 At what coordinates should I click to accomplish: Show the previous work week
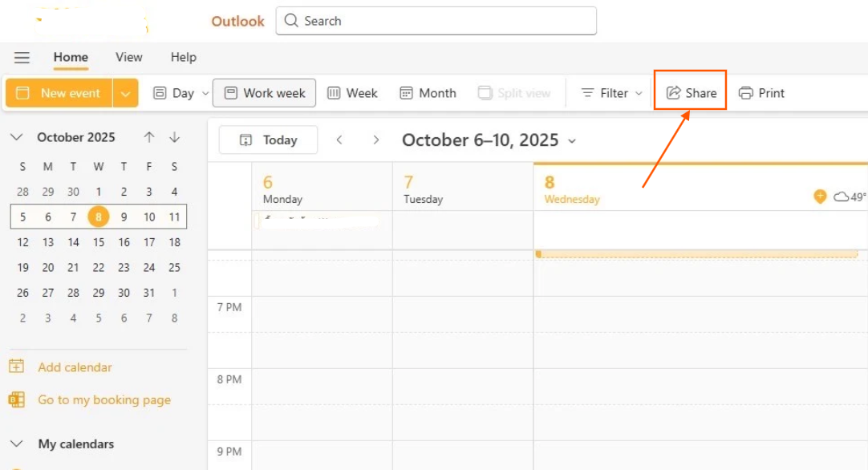[339, 140]
